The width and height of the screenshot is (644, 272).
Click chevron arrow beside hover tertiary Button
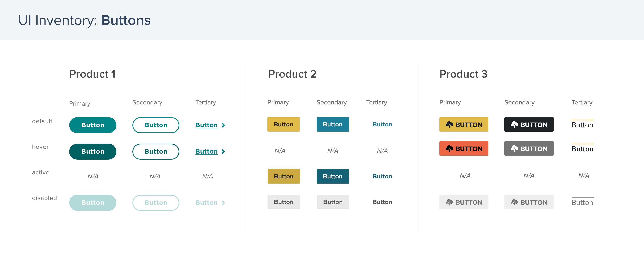[x=223, y=152]
